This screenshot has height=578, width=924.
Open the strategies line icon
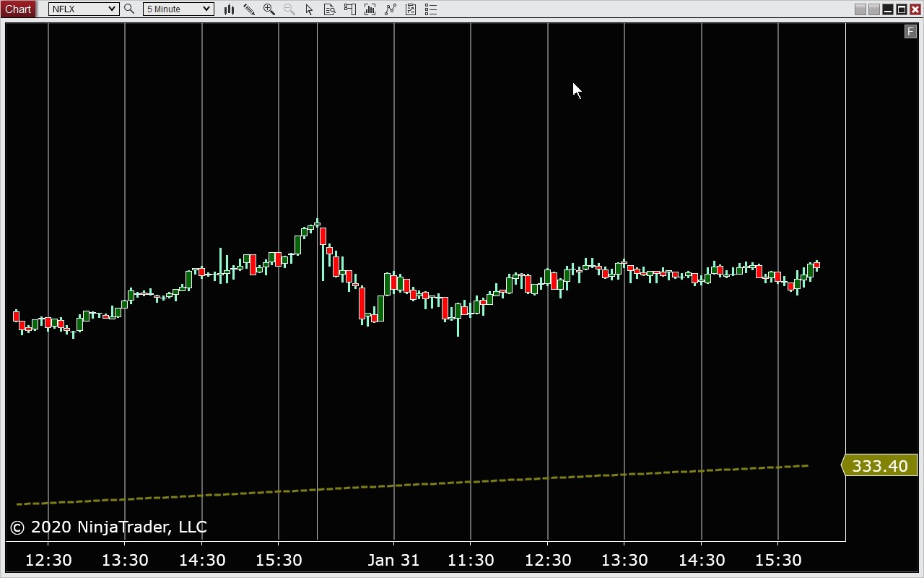click(391, 9)
